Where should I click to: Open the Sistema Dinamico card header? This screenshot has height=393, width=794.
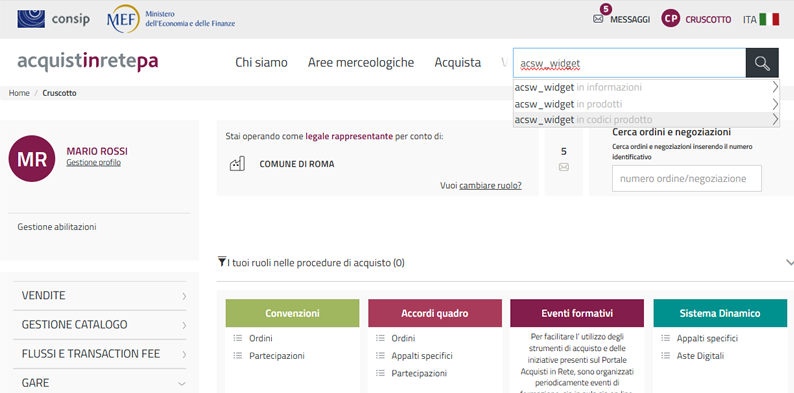tap(720, 313)
